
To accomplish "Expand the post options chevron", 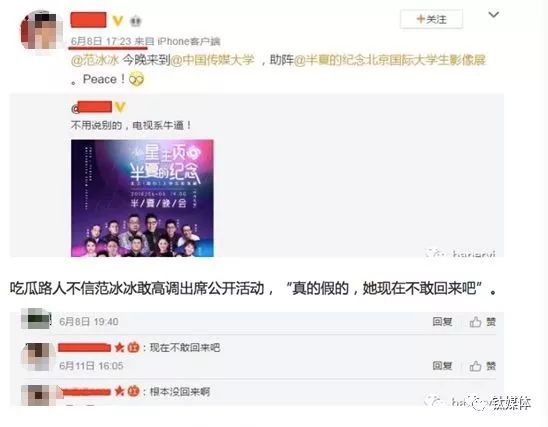I will [493, 15].
